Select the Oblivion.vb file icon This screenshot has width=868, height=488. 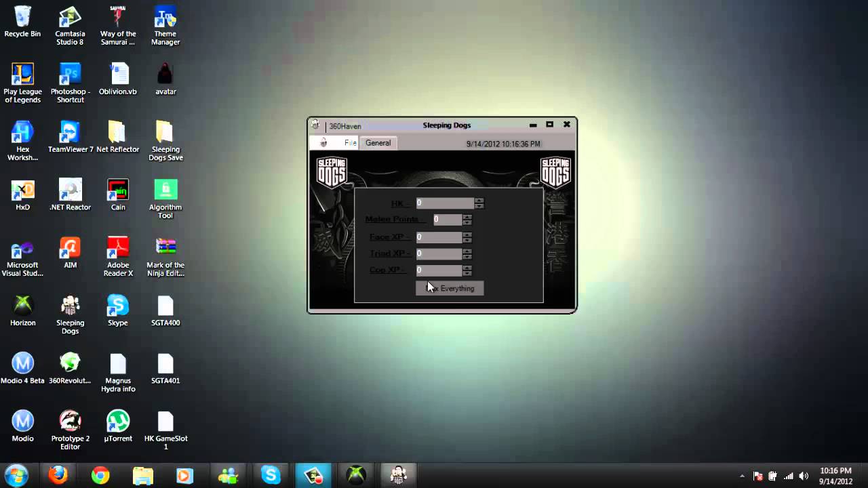(118, 79)
